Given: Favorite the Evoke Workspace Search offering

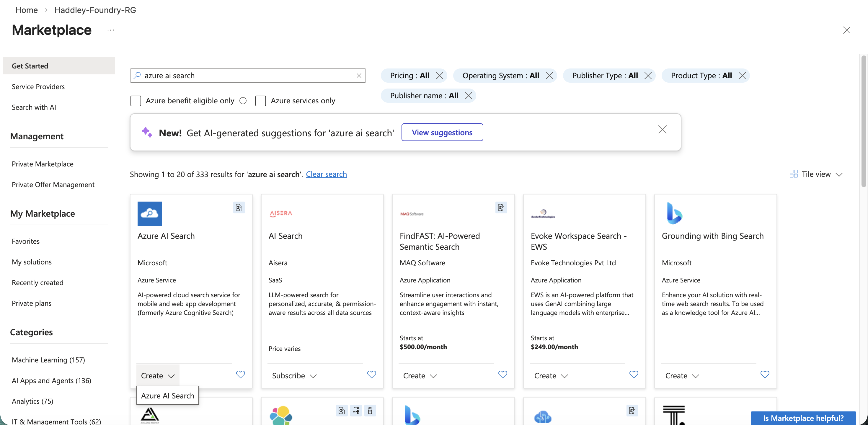Looking at the screenshot, I should 634,375.
